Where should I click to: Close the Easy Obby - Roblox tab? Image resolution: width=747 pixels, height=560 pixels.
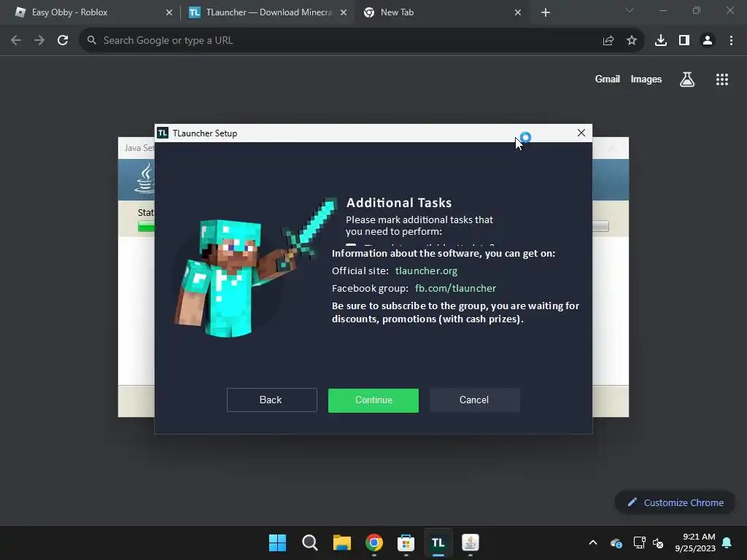(x=169, y=13)
